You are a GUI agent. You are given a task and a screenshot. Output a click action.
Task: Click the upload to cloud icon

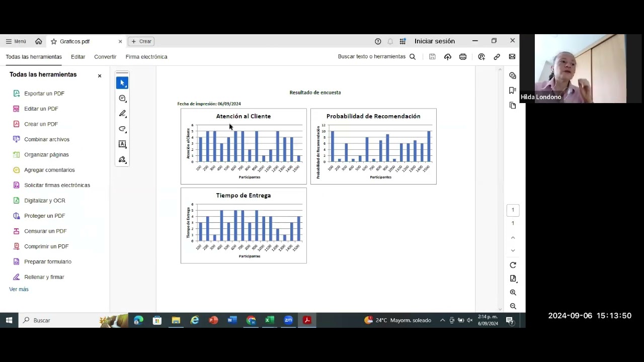coord(448,57)
